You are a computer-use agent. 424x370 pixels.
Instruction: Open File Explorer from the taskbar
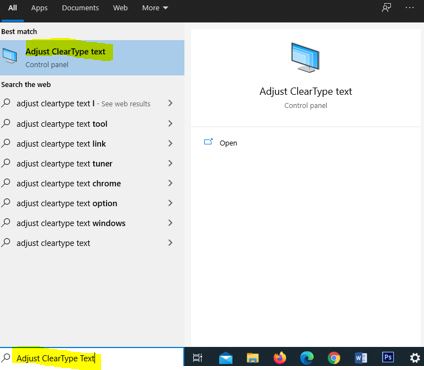[x=253, y=358]
